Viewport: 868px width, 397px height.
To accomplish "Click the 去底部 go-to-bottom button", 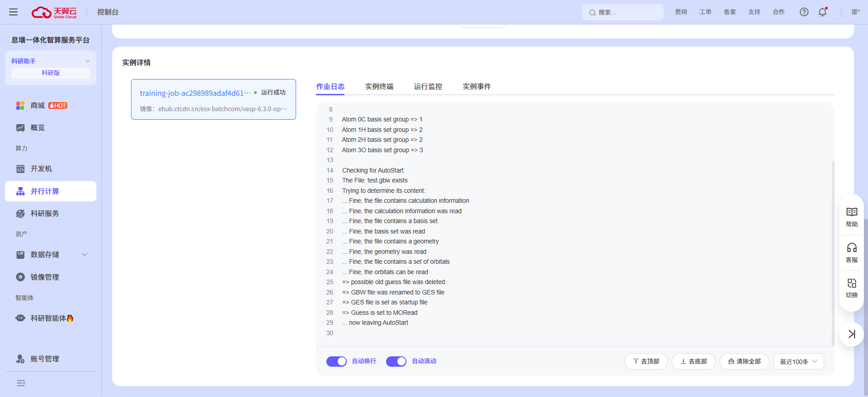I will (693, 361).
